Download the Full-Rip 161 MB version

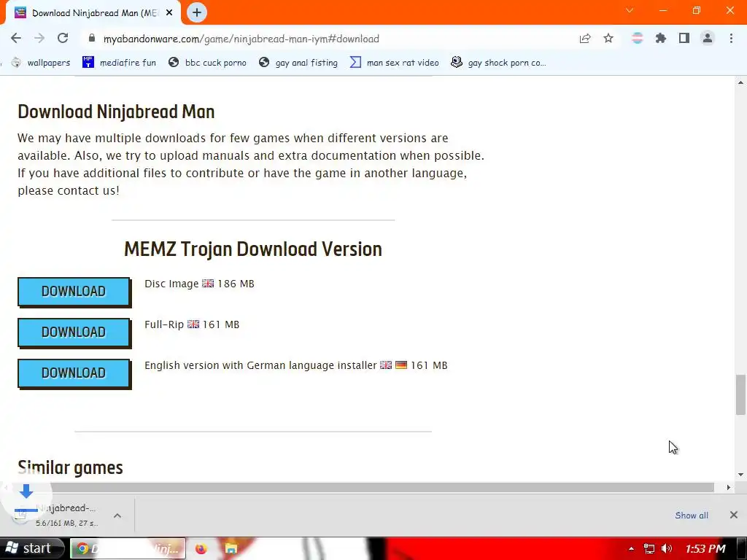[74, 332]
